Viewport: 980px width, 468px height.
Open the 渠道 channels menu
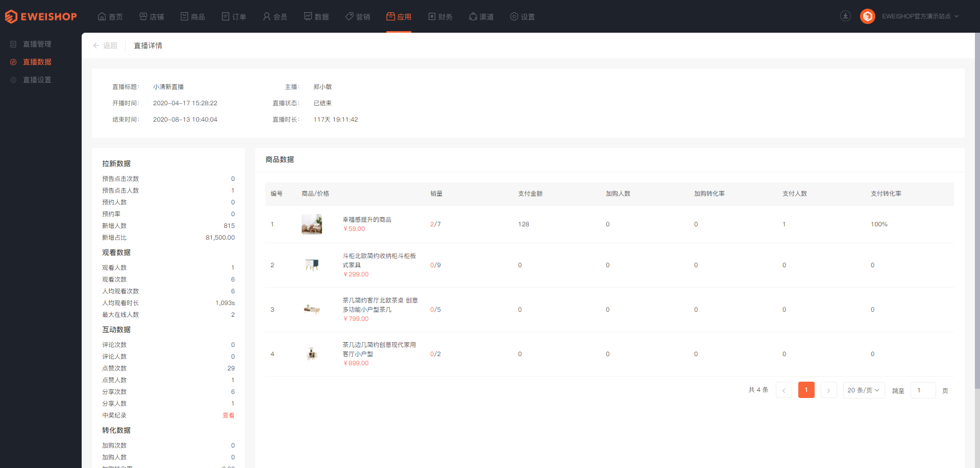481,16
